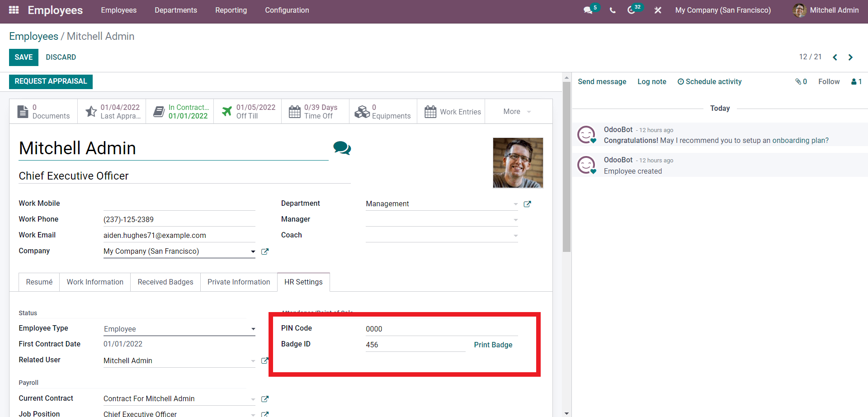Click the Work Email input field
868x417 pixels.
[x=179, y=236]
